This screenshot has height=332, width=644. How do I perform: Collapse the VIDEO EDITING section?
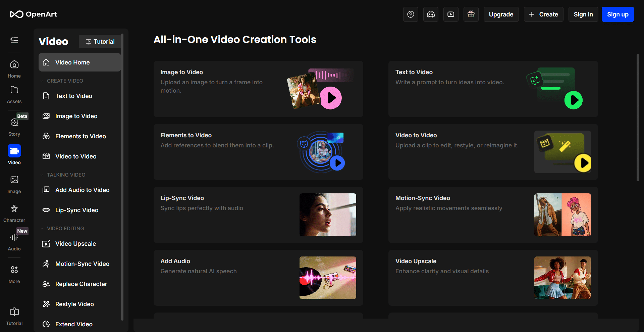coord(42,229)
